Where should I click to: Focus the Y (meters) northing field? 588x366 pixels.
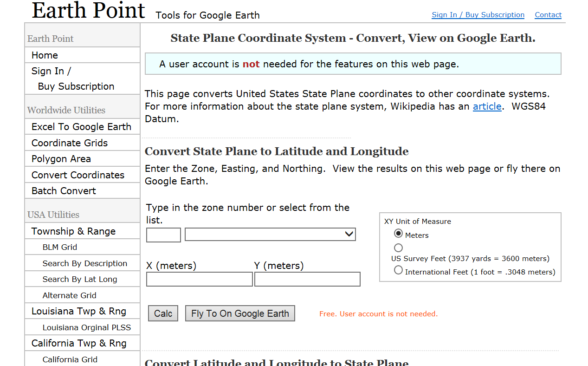click(307, 279)
